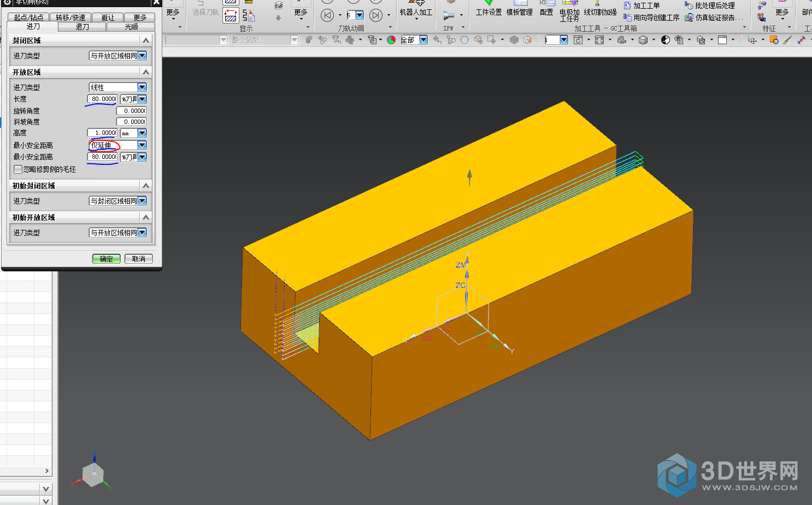
Task: Click the measure distance icon
Action: [x=802, y=40]
